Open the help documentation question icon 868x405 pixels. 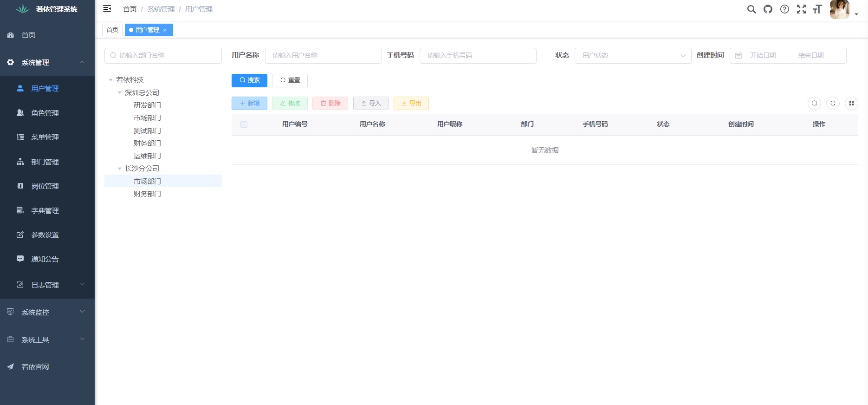click(x=784, y=9)
